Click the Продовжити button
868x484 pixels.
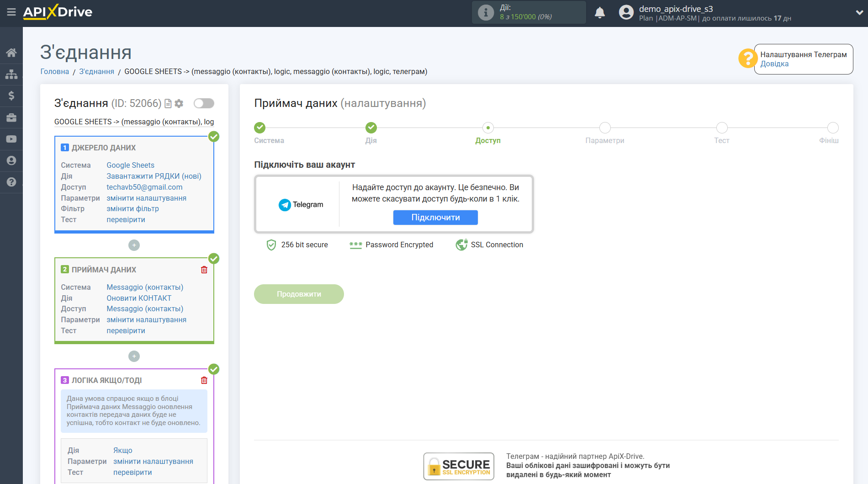(x=299, y=294)
